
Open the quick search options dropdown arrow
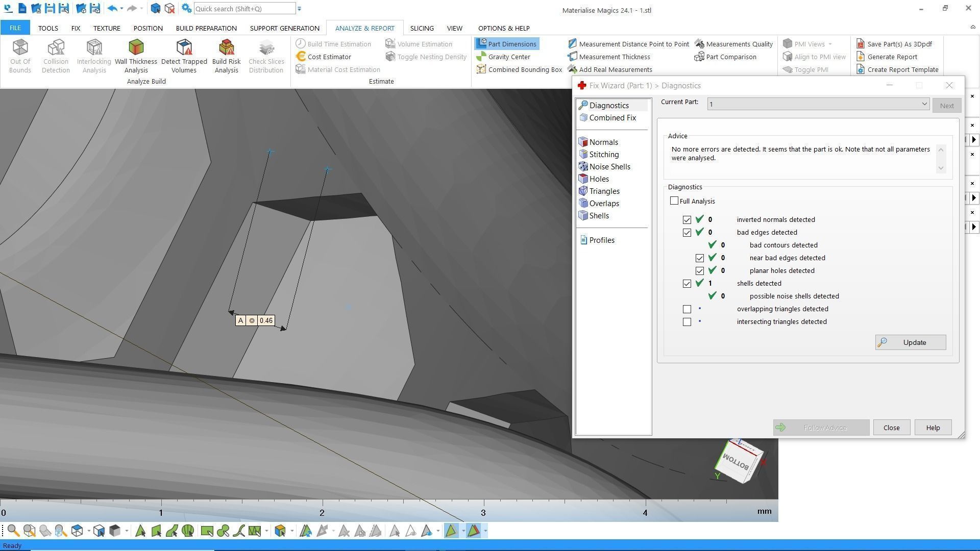click(x=300, y=9)
